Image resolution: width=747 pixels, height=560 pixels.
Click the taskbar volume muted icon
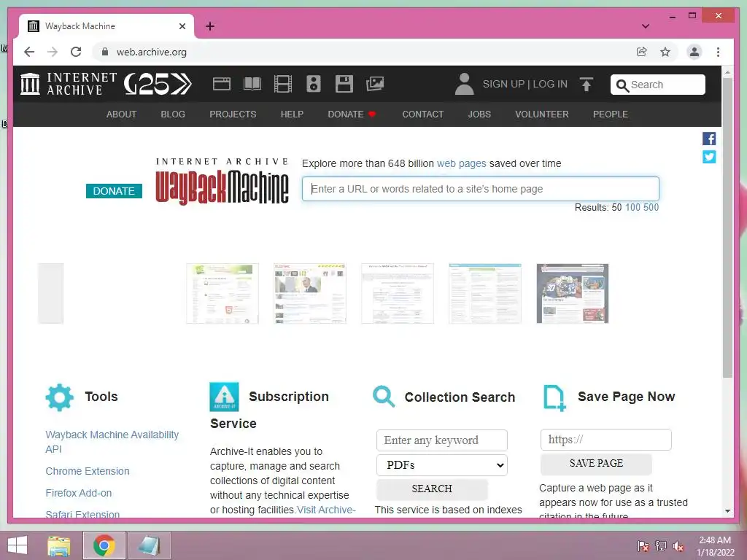tap(678, 546)
